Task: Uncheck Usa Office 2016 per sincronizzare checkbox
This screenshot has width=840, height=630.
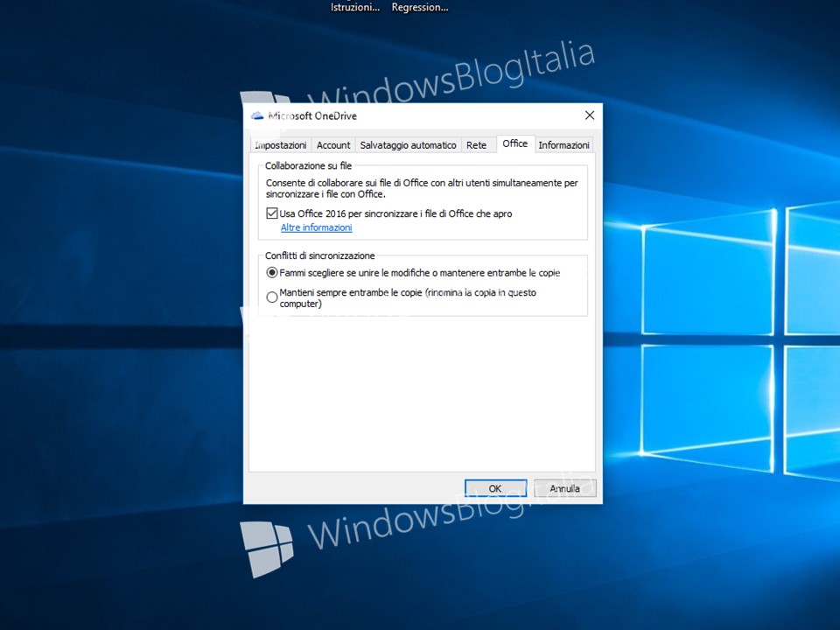Action: click(x=272, y=213)
